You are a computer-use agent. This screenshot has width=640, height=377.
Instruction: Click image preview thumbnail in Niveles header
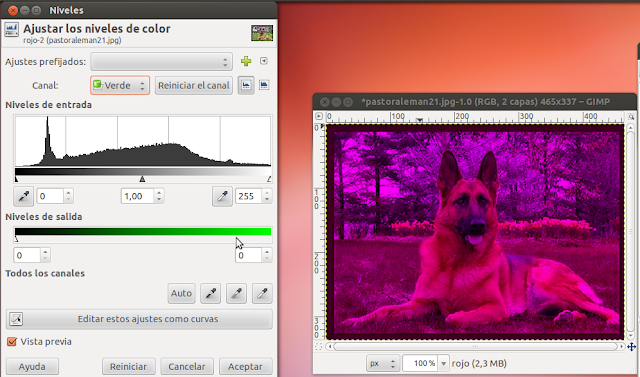262,33
